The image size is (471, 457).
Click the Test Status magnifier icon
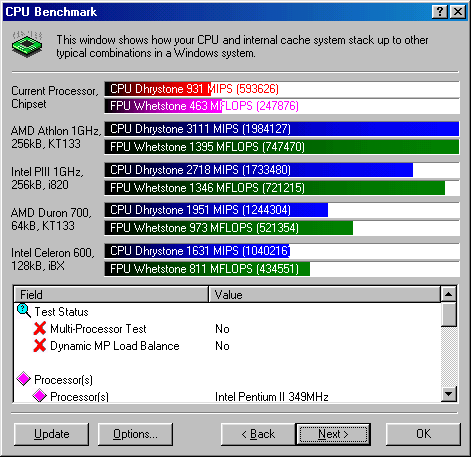24,311
